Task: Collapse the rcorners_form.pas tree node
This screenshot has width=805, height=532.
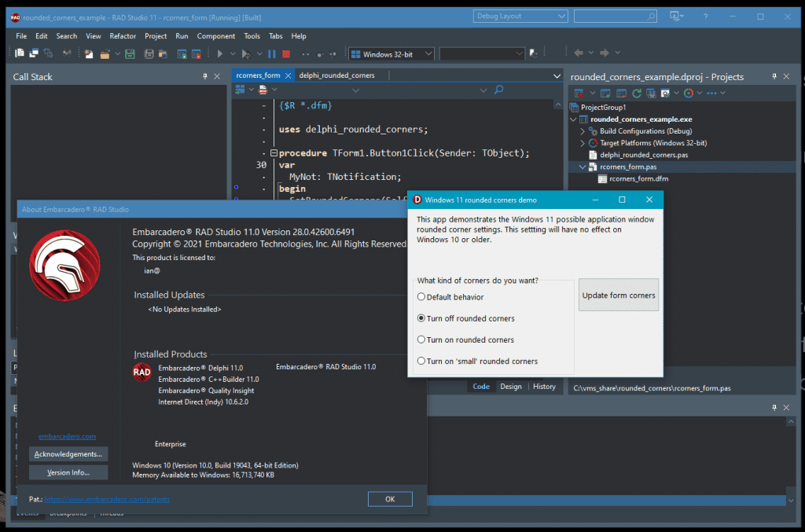Action: 583,167
